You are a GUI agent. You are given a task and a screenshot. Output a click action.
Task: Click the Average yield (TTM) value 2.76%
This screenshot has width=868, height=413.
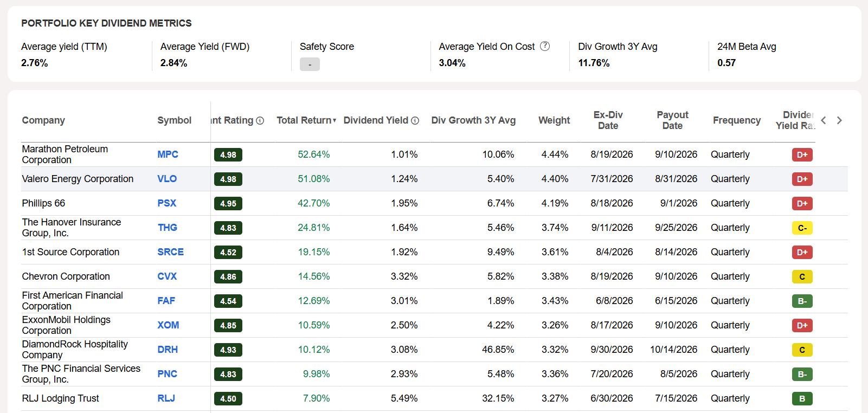(x=35, y=63)
